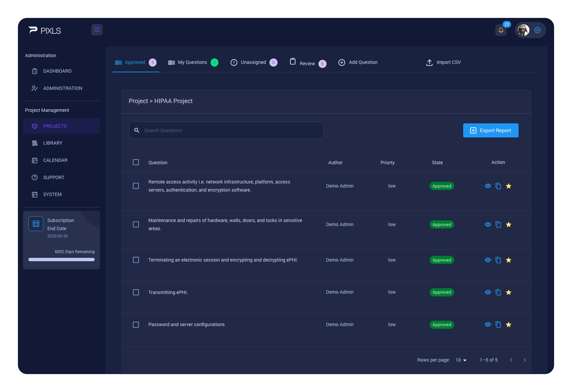
Task: Click the PIXLS logo
Action: click(x=45, y=30)
